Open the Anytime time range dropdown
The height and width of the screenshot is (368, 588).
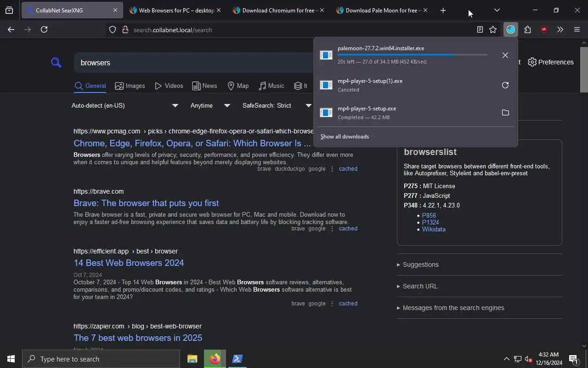(x=210, y=105)
